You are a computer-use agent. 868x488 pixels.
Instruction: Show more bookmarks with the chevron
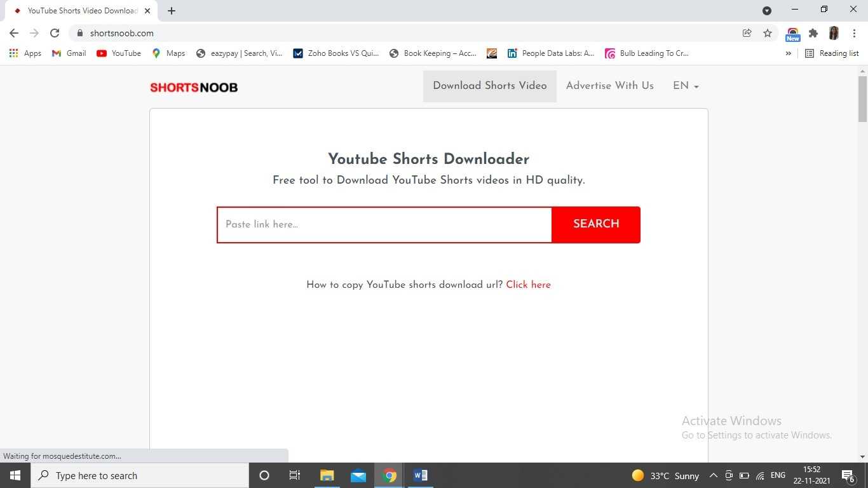tap(789, 53)
